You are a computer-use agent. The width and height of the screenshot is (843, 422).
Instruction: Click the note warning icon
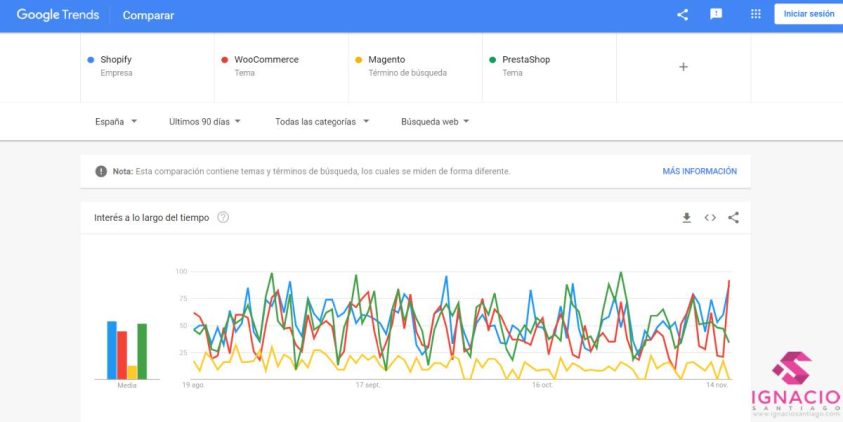coord(101,171)
